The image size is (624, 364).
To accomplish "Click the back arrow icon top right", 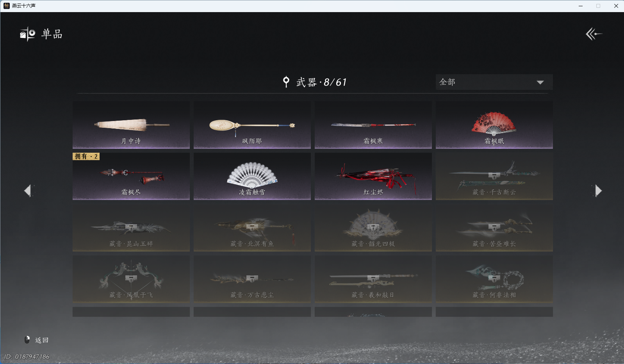I will pyautogui.click(x=594, y=34).
